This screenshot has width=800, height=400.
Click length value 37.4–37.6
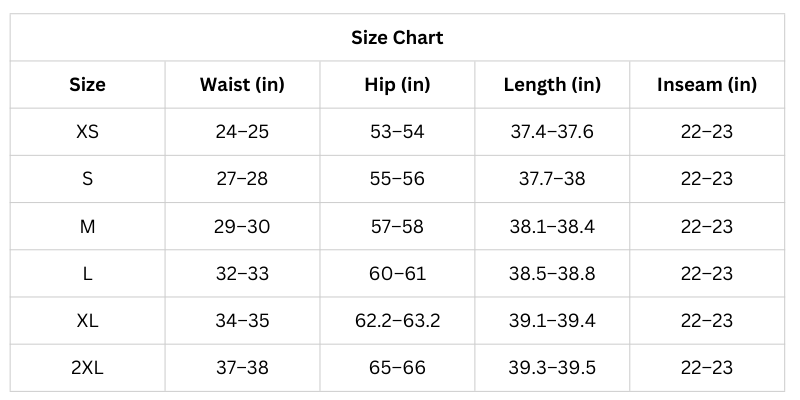(552, 132)
